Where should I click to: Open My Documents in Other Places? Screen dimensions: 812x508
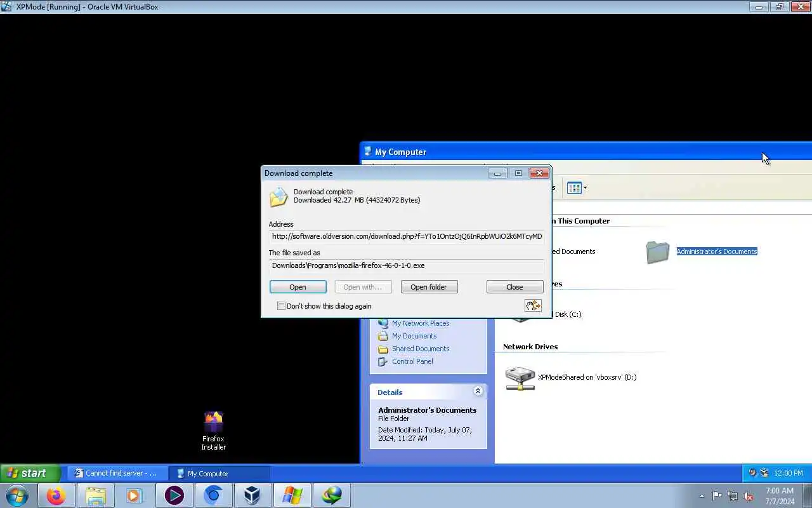pyautogui.click(x=414, y=336)
